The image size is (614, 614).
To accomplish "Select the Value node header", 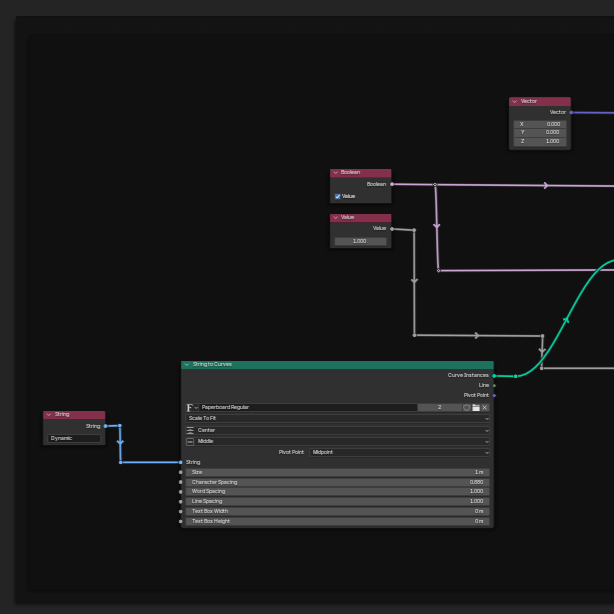I will pos(360,218).
